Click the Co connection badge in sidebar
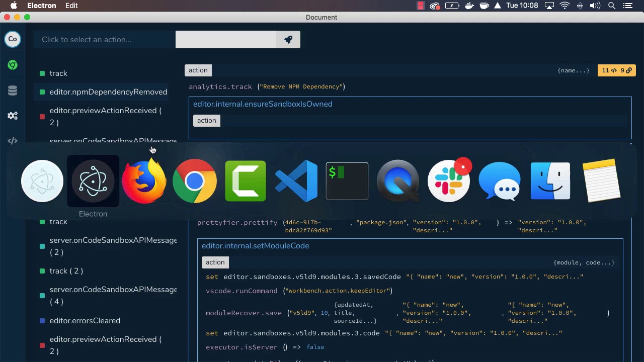Image resolution: width=644 pixels, height=362 pixels. (13, 39)
